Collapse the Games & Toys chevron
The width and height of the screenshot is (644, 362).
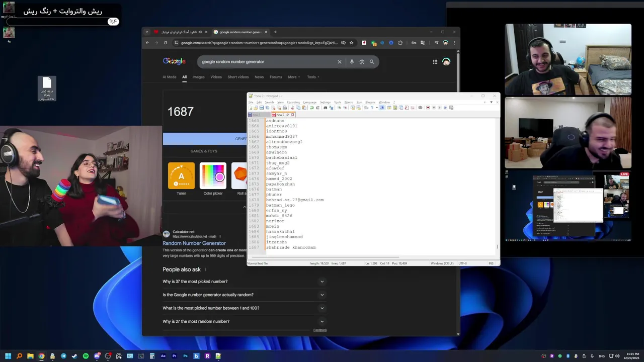245,207
